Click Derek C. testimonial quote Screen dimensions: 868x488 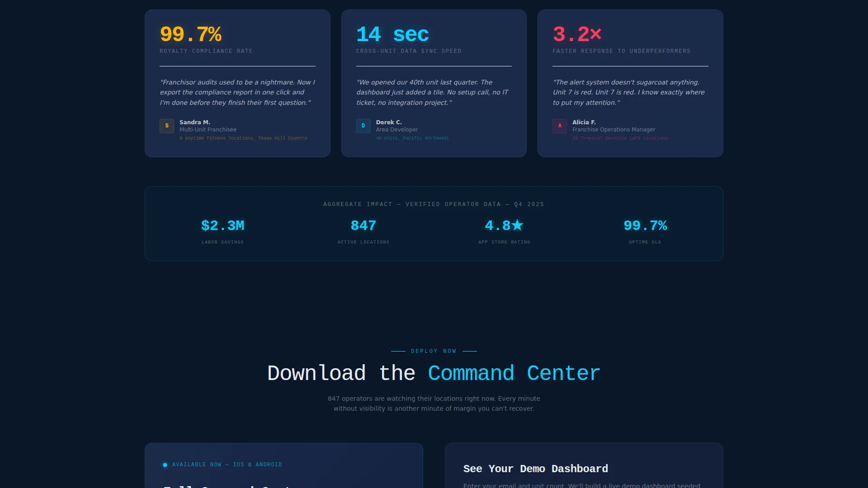[x=433, y=92]
